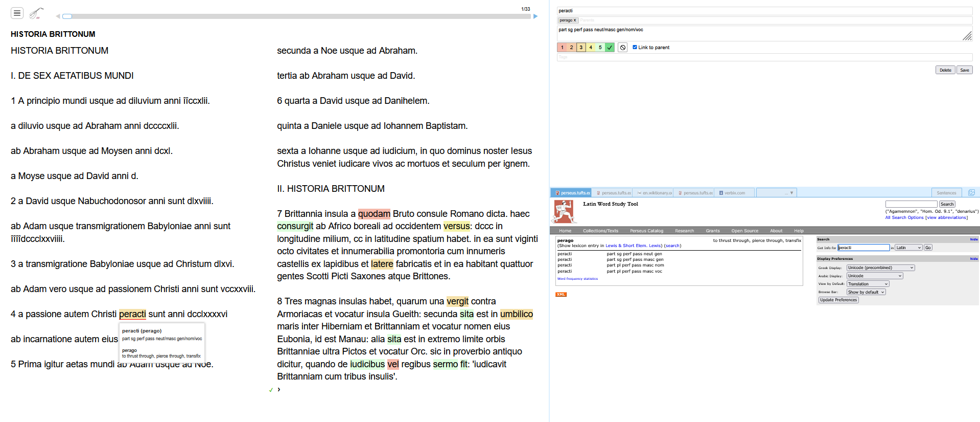Switch to the en.wiktionary dictionary tab
Viewport: 980px width, 422px height.
[653, 193]
